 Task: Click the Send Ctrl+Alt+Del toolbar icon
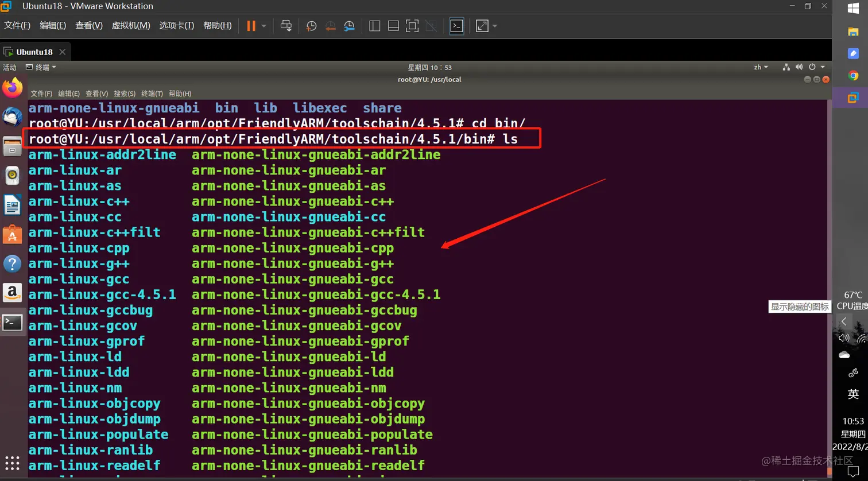tap(286, 26)
